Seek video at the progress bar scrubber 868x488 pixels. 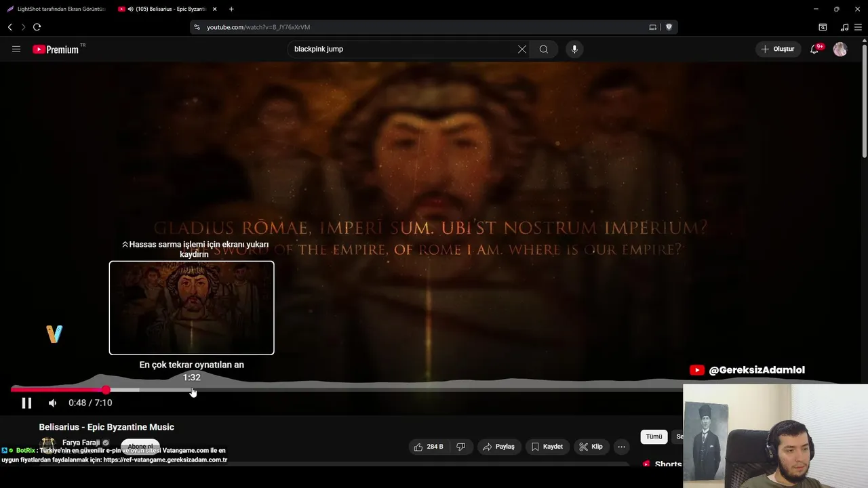coord(106,390)
